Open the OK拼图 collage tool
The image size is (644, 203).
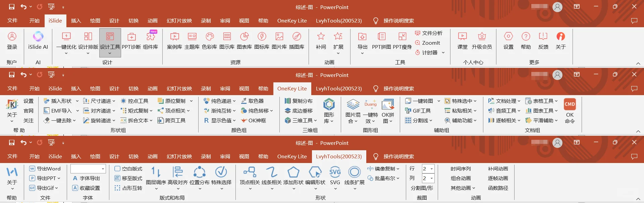(x=388, y=111)
